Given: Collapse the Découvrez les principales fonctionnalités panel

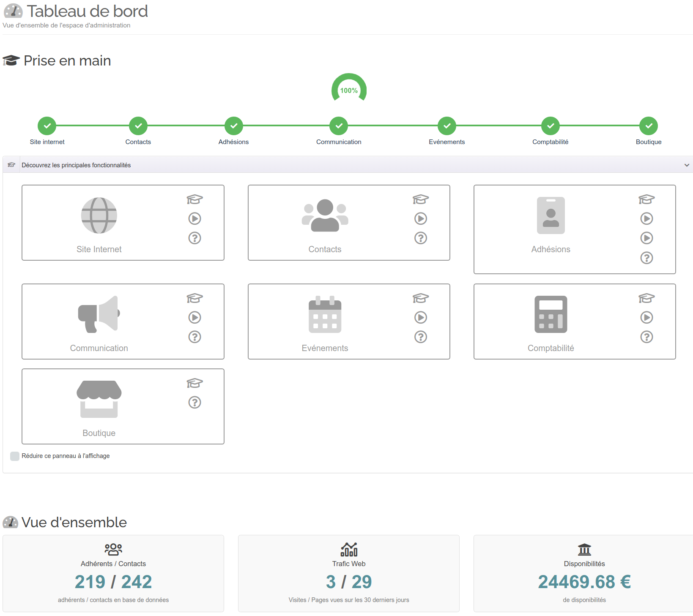Looking at the screenshot, I should [x=687, y=165].
